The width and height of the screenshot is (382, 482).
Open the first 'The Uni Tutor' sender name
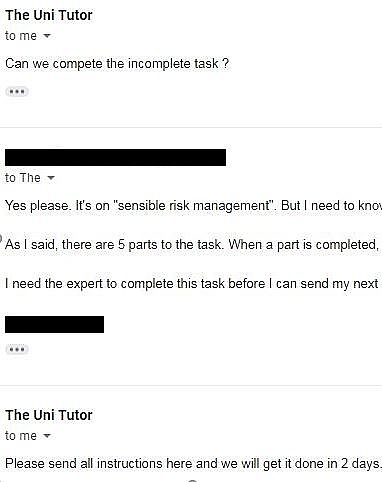49,15
